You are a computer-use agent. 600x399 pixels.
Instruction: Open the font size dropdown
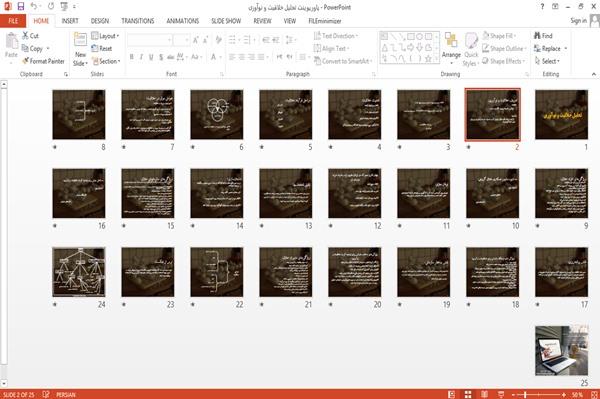[x=181, y=40]
